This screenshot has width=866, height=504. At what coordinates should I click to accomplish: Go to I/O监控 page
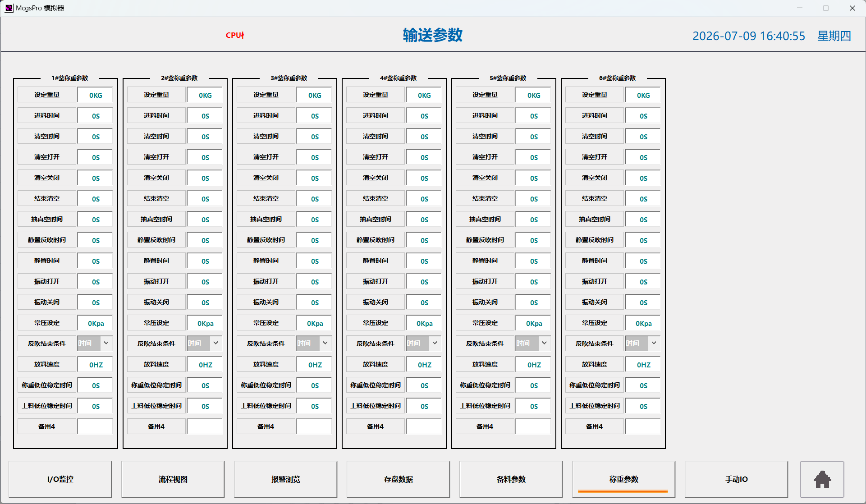pyautogui.click(x=60, y=479)
